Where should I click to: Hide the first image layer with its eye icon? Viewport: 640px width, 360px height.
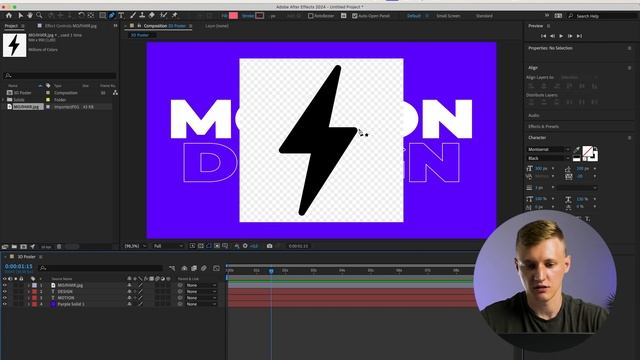(x=4, y=285)
